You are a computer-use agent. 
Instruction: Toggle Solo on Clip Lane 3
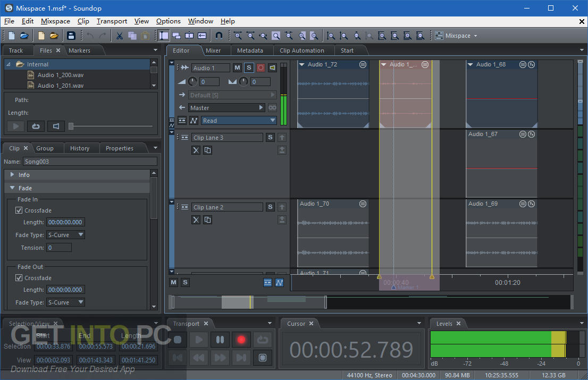(x=270, y=138)
